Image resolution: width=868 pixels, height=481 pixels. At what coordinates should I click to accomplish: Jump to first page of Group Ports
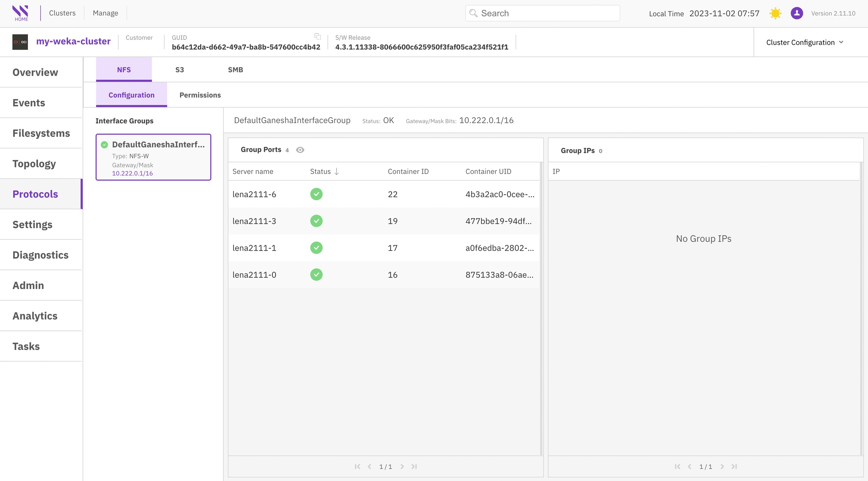357,467
